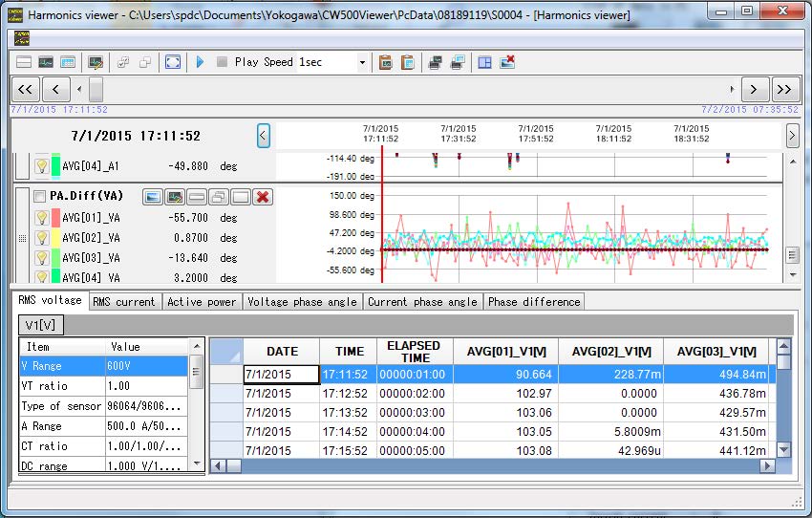Open the graph edit settings toolbar icon

point(96,63)
